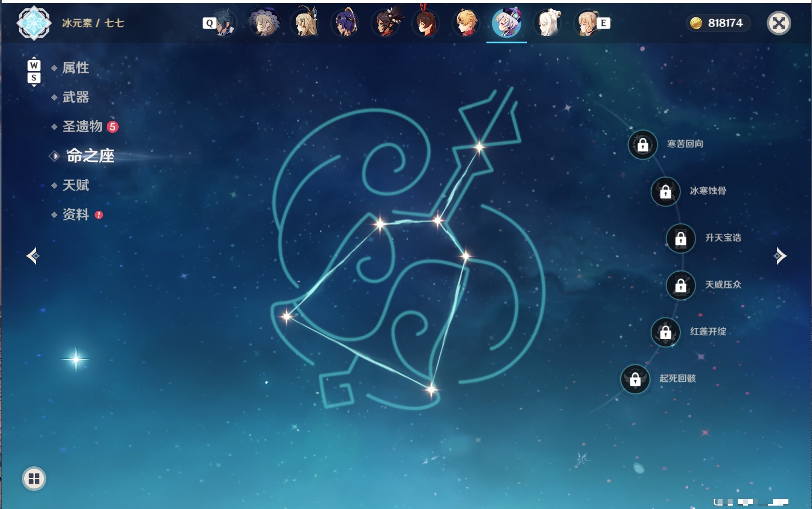Switch to next character with right arrow

click(780, 256)
